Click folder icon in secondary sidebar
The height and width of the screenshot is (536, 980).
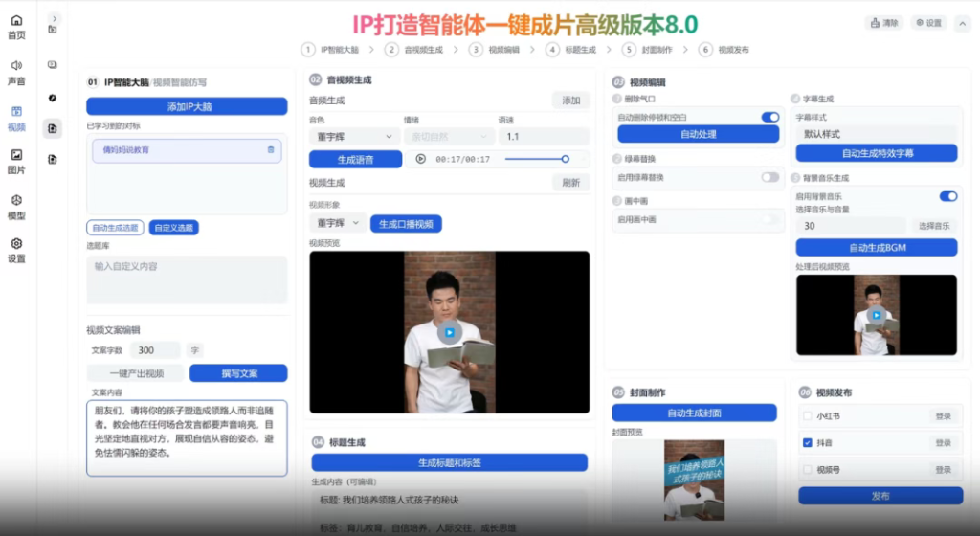click(53, 30)
